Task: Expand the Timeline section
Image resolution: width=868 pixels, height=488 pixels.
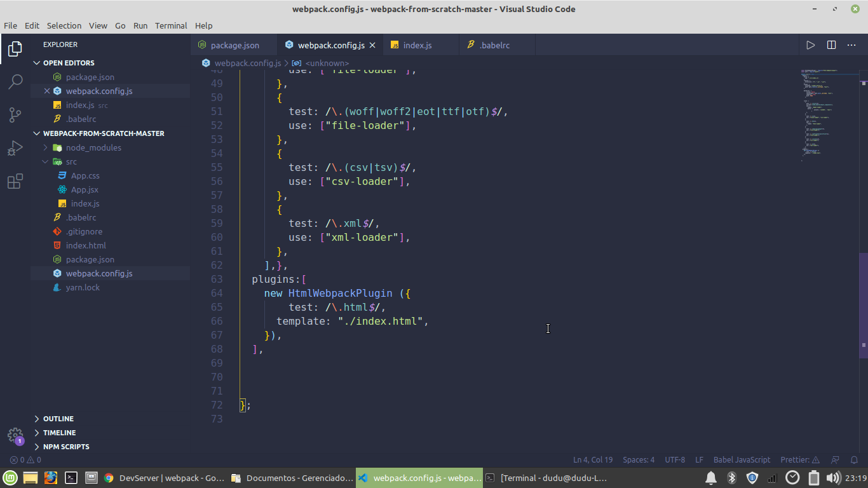Action: (110, 433)
